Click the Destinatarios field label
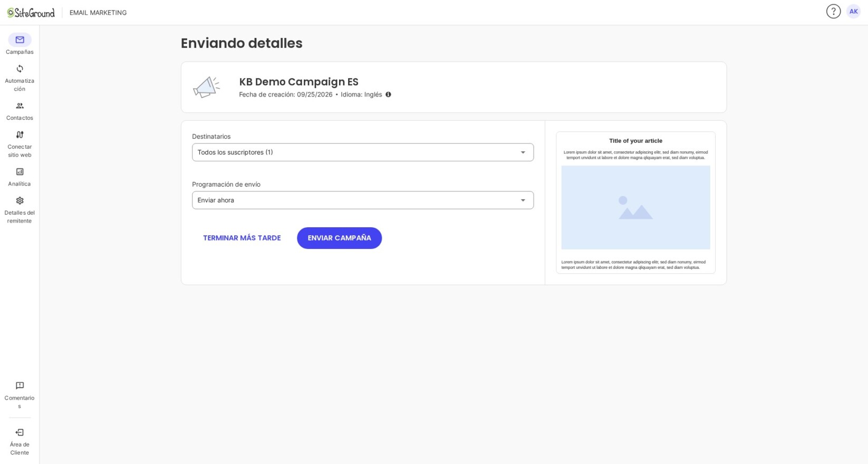 tap(211, 137)
